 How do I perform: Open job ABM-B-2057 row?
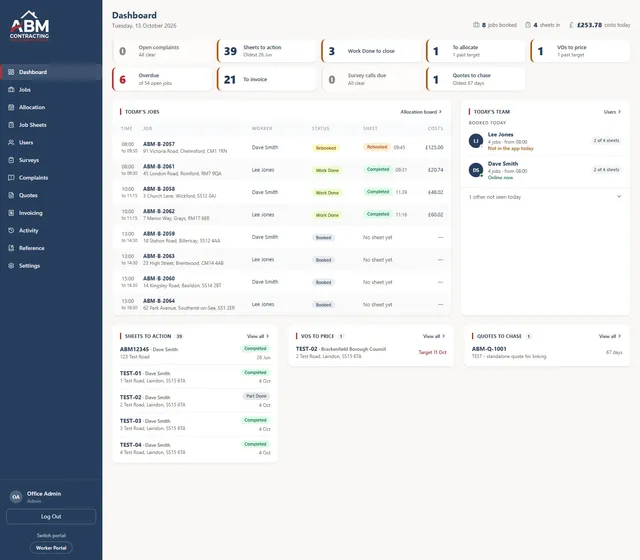click(282, 147)
